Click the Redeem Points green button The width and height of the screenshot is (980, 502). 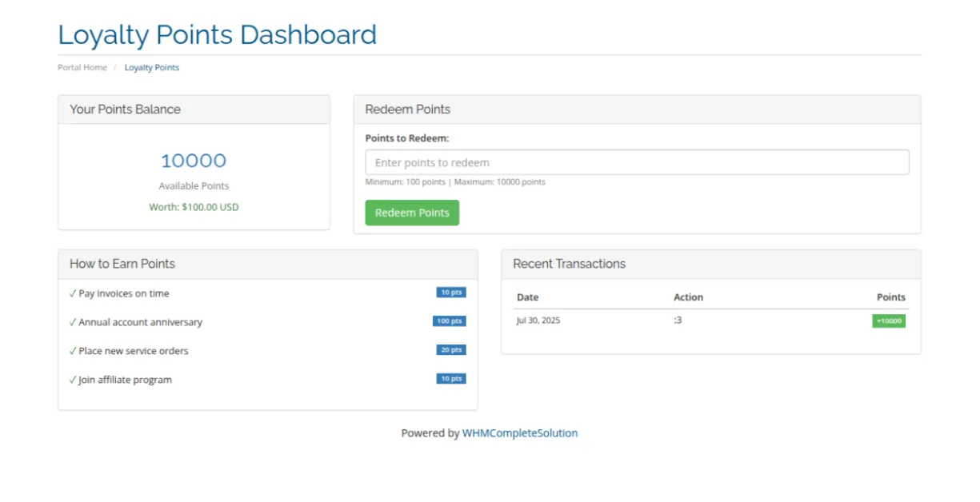point(412,213)
